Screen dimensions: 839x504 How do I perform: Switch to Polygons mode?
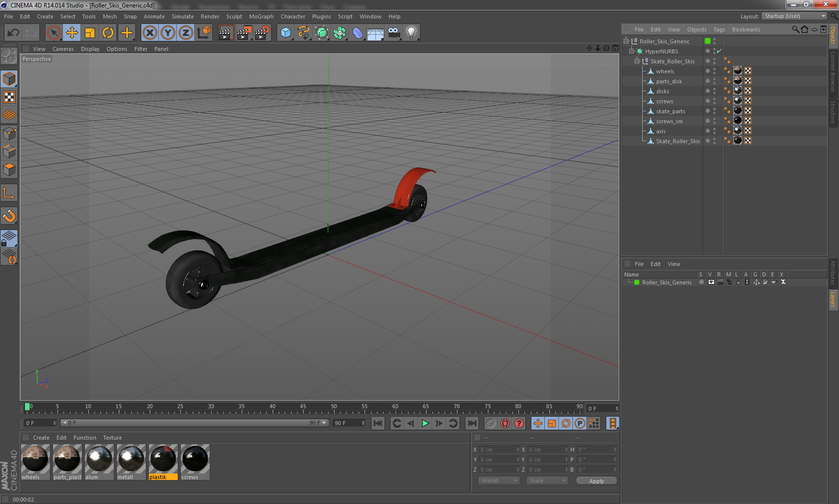(x=9, y=170)
